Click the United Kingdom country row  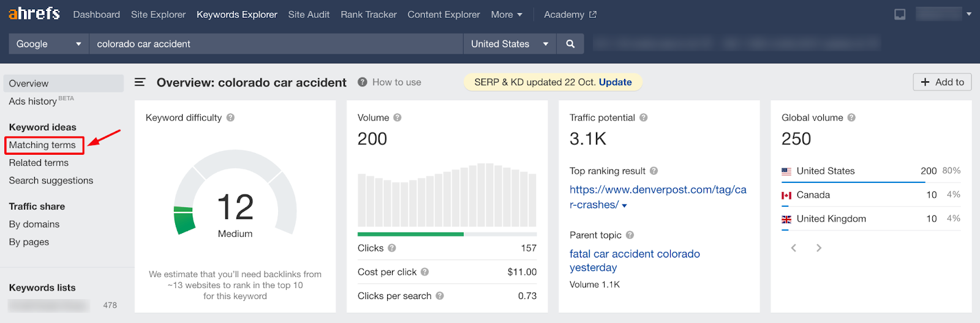pyautogui.click(x=871, y=218)
